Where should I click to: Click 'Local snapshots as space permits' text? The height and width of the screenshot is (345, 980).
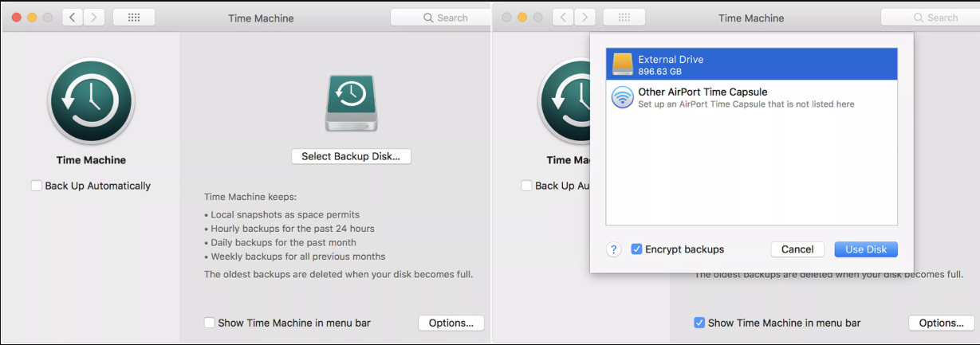point(285,214)
